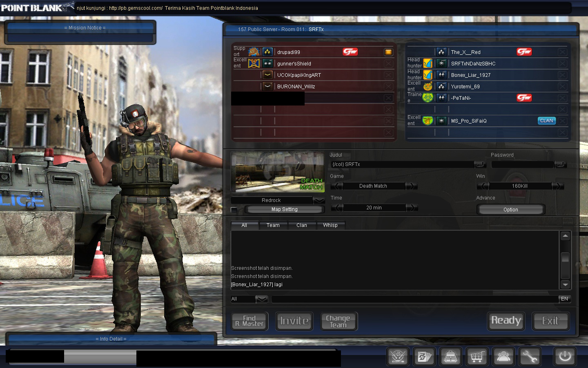Switch to the Clan chat tab
This screenshot has width=588, height=368.
coord(302,225)
